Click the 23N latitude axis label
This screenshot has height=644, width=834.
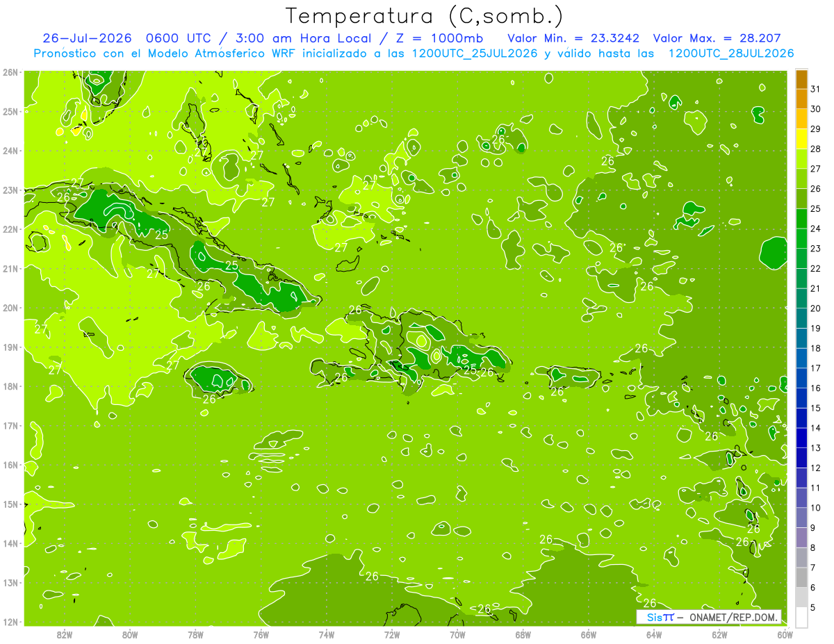click(10, 190)
